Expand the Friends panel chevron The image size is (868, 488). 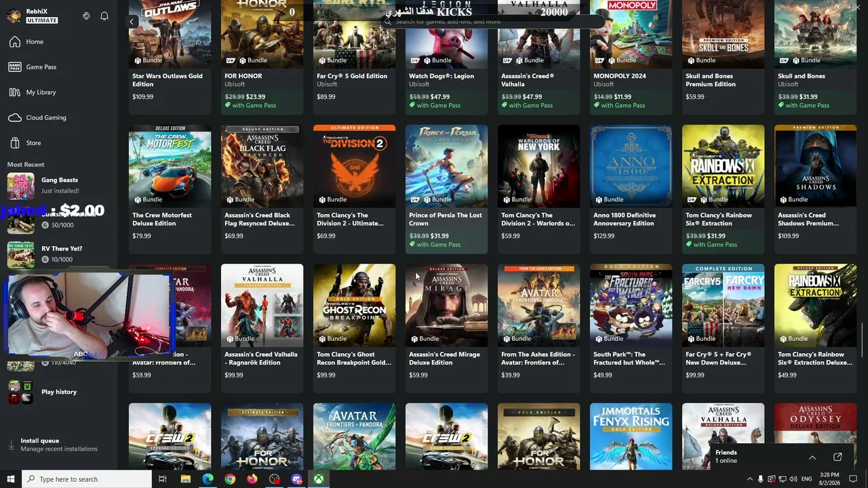tap(812, 457)
